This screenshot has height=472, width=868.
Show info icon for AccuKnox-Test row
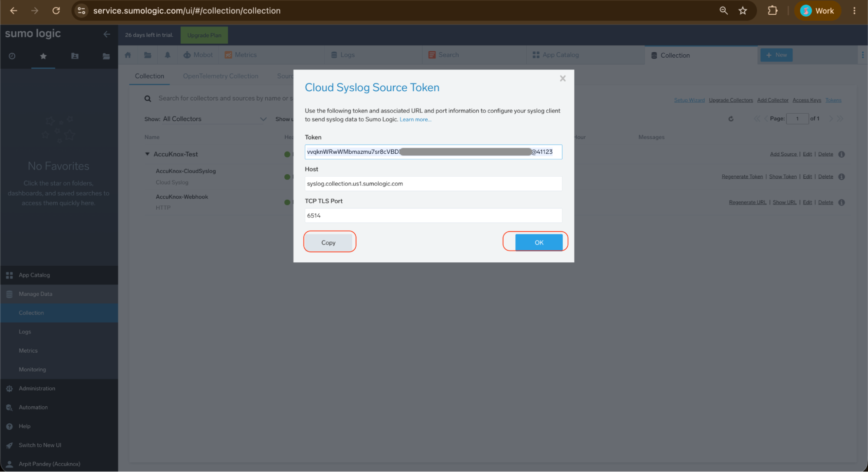(842, 154)
